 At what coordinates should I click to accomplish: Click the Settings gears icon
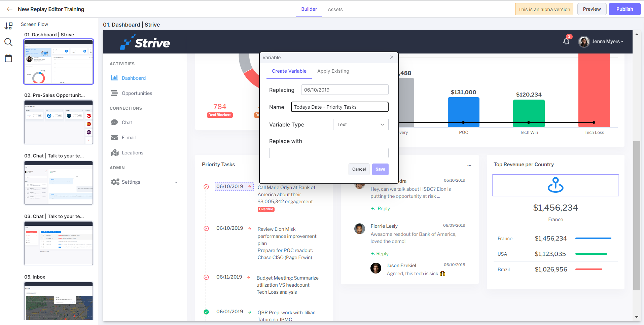[x=115, y=182]
